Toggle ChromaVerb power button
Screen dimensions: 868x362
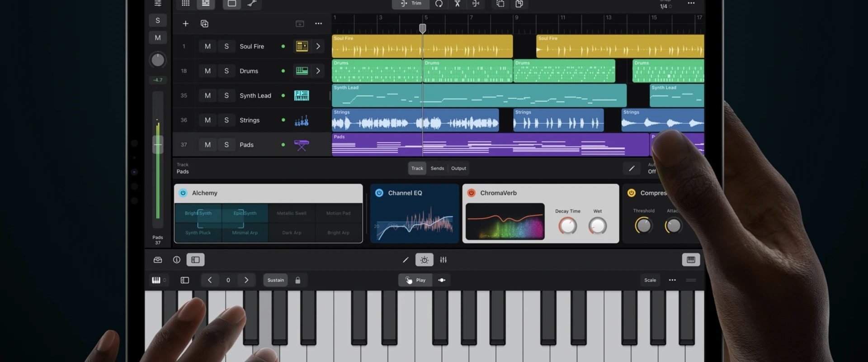point(471,193)
